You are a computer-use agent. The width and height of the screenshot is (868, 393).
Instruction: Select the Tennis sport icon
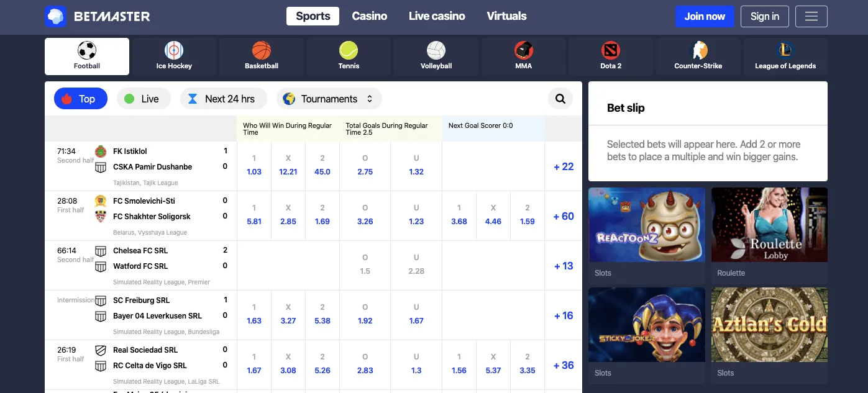click(349, 56)
